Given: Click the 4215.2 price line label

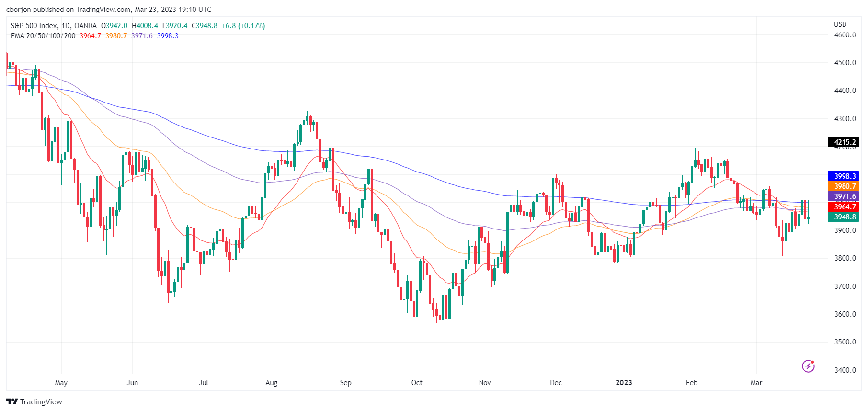Looking at the screenshot, I should pyautogui.click(x=844, y=142).
